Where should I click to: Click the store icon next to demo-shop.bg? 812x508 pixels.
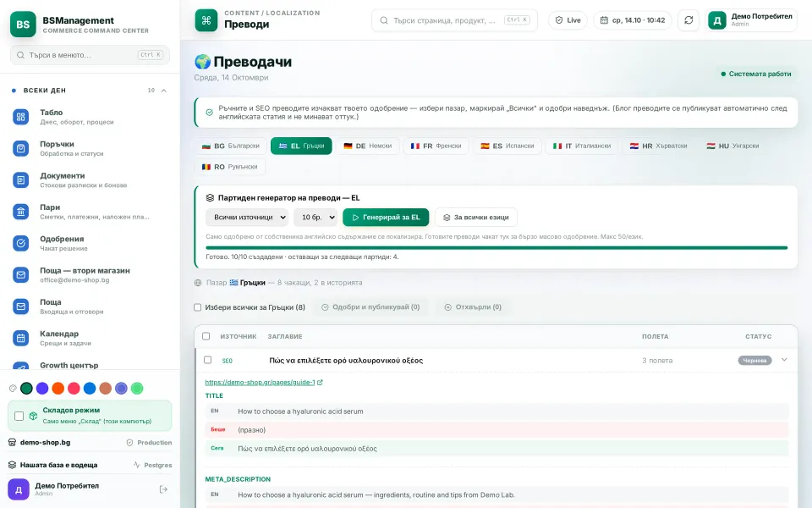[x=13, y=443]
